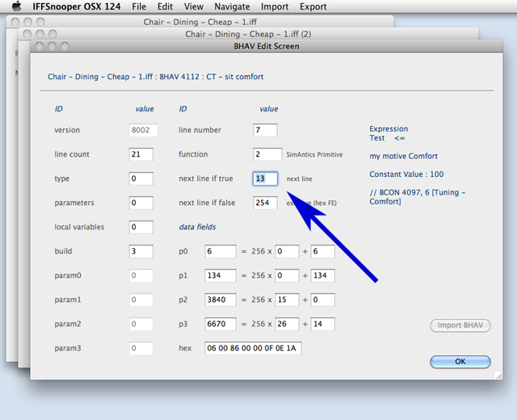Click the line number input field

click(x=265, y=130)
